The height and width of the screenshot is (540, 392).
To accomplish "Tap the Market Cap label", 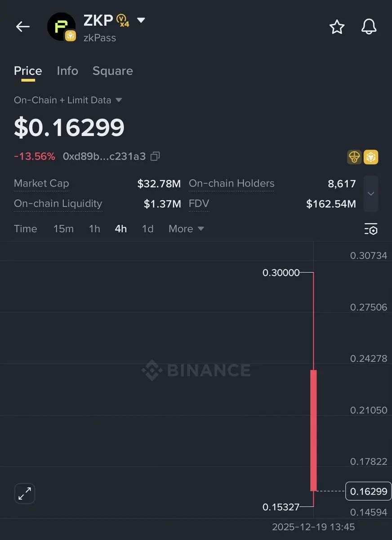I will click(x=41, y=183).
